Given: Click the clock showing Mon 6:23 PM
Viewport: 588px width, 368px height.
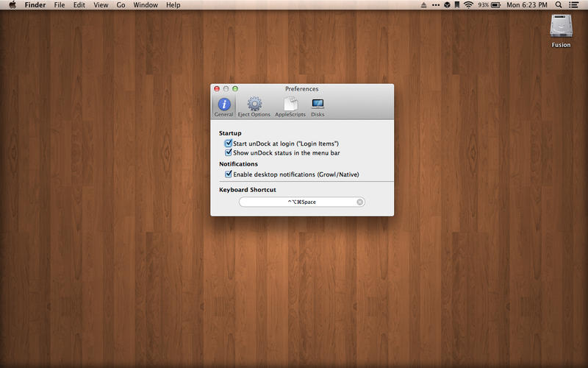Looking at the screenshot, I should tap(527, 5).
